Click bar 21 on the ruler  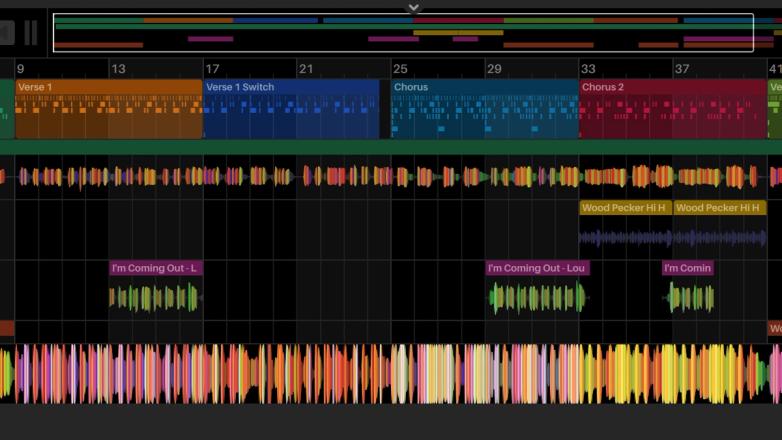(x=306, y=69)
